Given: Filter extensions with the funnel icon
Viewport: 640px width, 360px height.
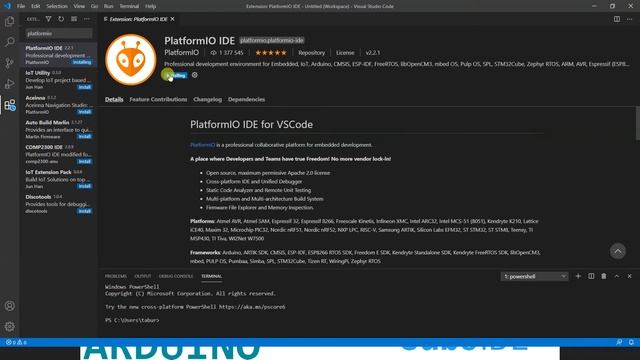Looking at the screenshot, I should (x=48, y=19).
